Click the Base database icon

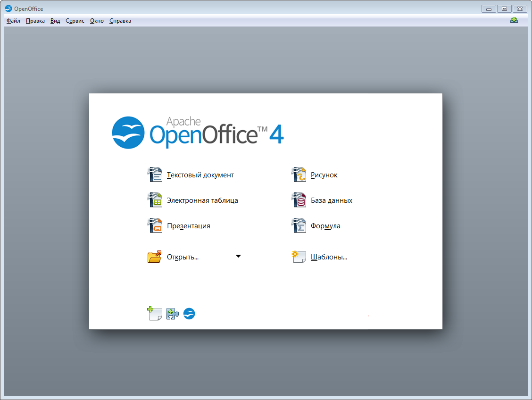click(x=299, y=200)
